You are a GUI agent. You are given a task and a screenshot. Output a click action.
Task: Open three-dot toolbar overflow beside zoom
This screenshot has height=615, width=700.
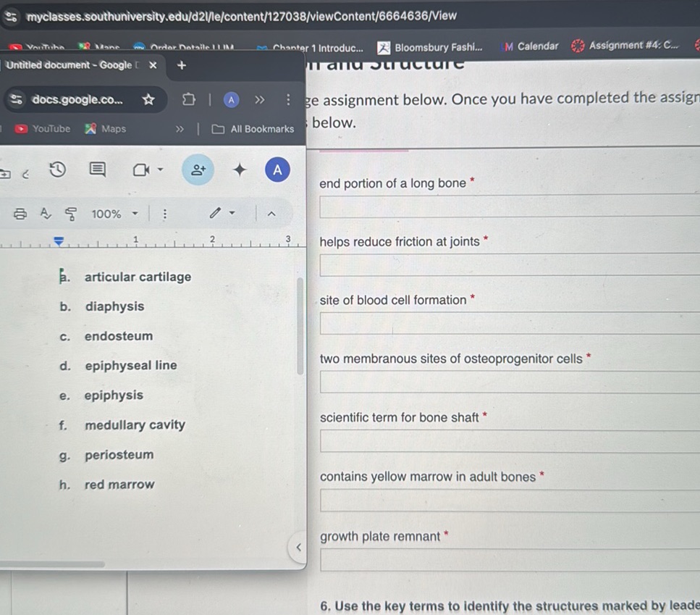[x=164, y=214]
